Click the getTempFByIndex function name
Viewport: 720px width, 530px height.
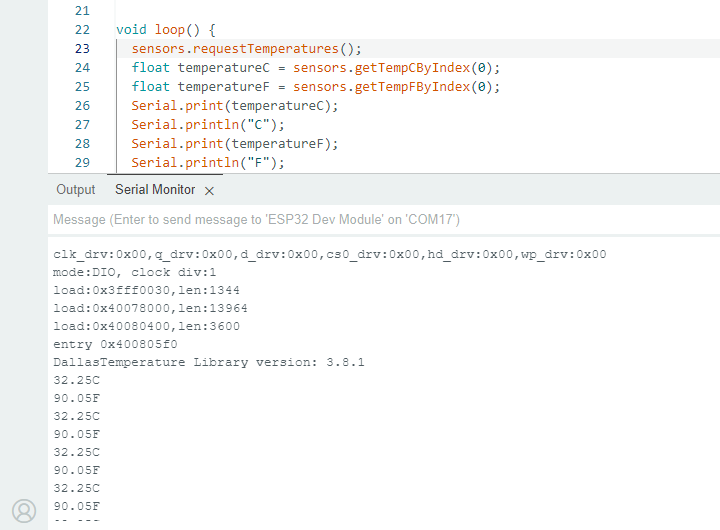coord(410,87)
